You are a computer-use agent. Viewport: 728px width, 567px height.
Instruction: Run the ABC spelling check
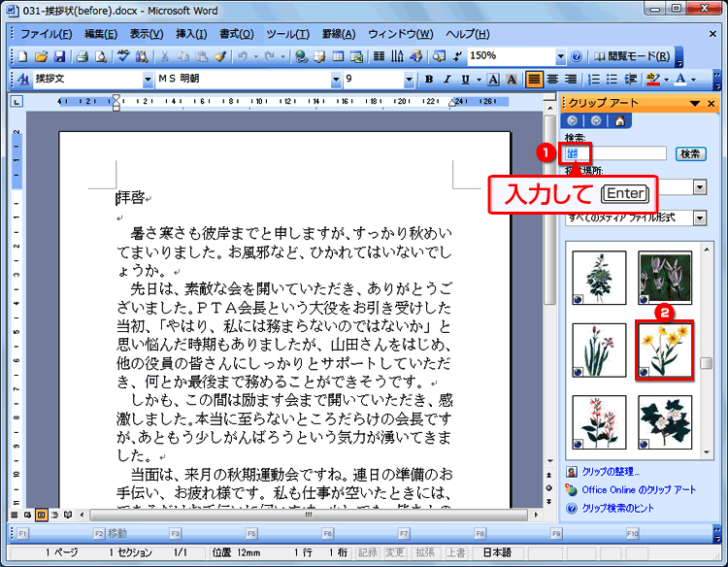pos(123,56)
